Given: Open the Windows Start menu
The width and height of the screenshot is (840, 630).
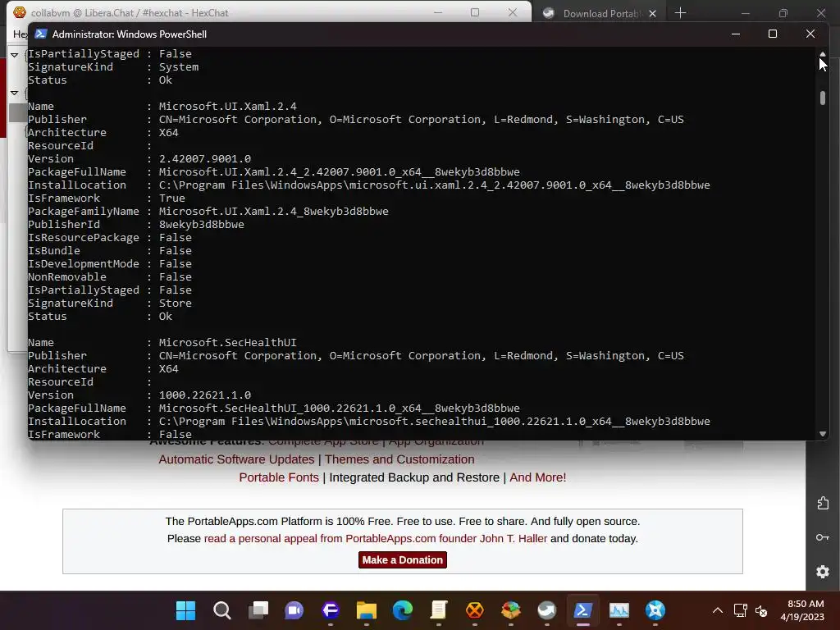Looking at the screenshot, I should [x=186, y=610].
